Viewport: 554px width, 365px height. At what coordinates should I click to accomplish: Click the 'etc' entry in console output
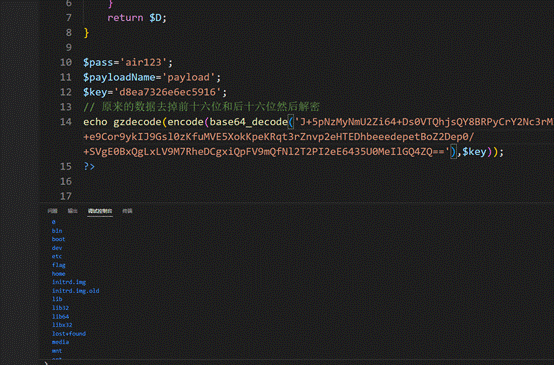(57, 257)
